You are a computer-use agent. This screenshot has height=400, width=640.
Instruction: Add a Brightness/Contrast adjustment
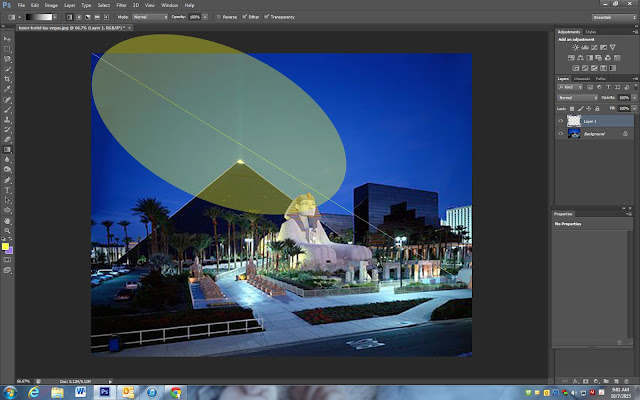[x=576, y=48]
